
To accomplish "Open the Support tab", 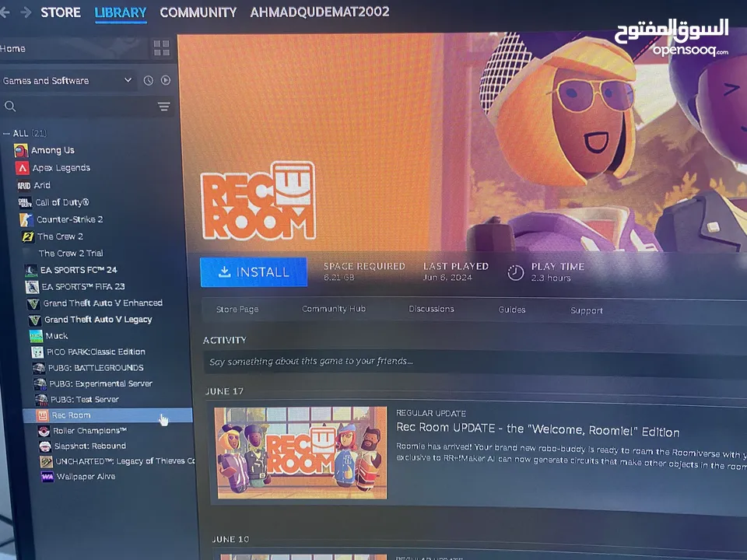I will pos(587,310).
